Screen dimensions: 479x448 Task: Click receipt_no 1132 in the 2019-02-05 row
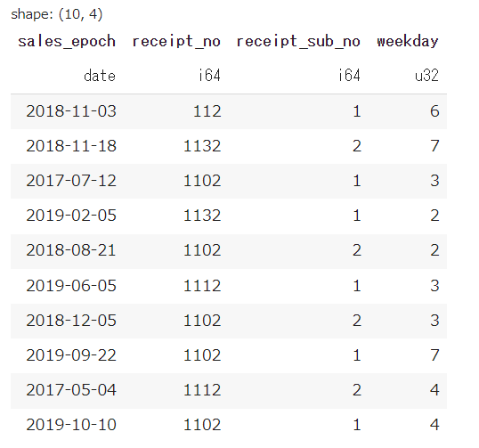pos(202,216)
